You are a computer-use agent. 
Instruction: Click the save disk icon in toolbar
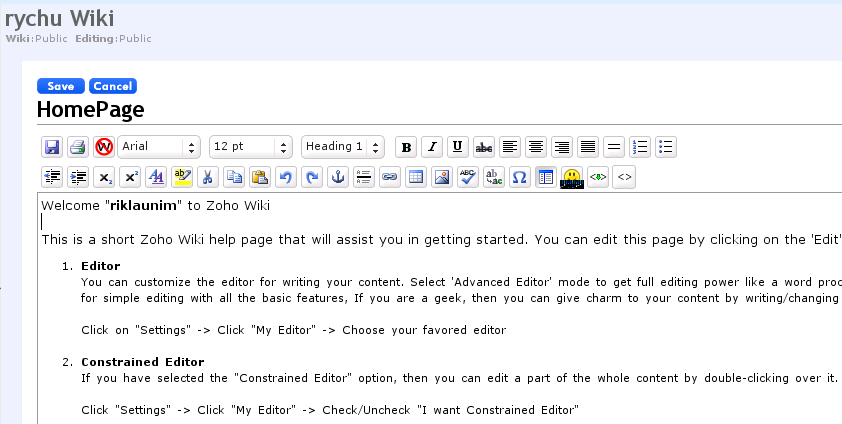pyautogui.click(x=52, y=147)
